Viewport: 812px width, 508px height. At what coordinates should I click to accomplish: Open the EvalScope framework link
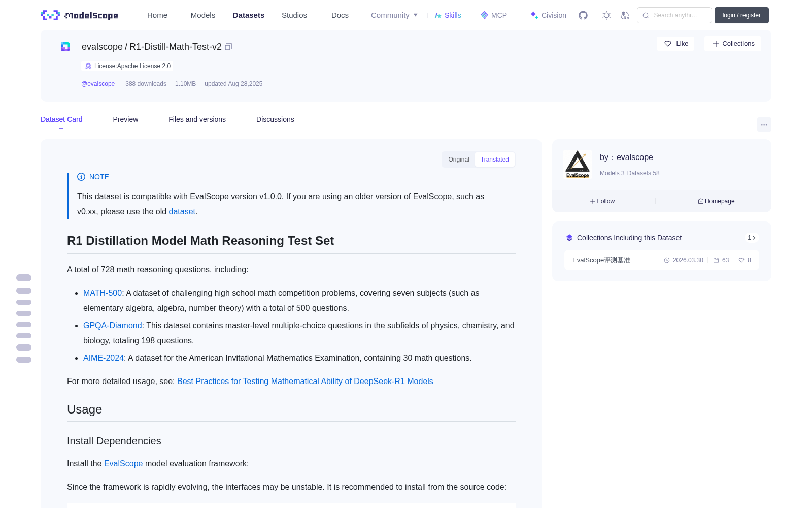pyautogui.click(x=123, y=464)
